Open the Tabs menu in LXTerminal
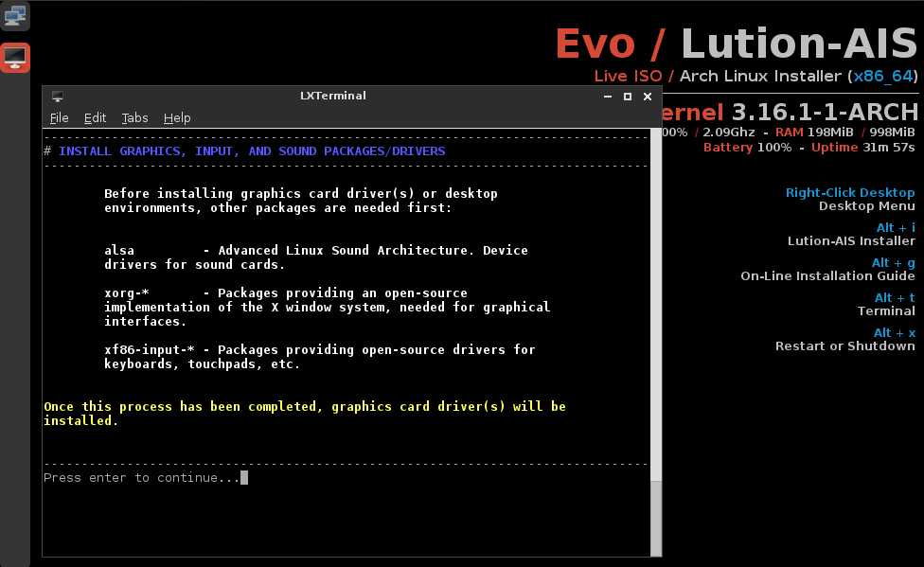924x567 pixels. click(135, 118)
